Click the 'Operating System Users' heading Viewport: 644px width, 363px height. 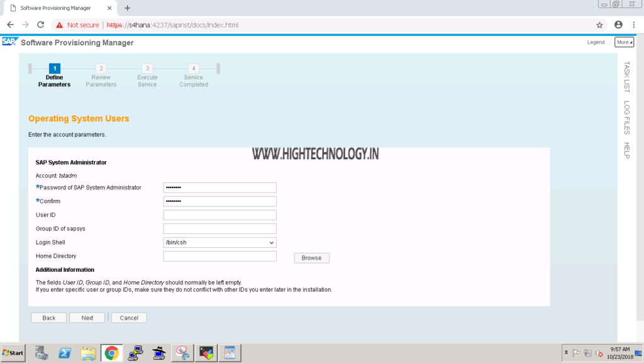(x=79, y=119)
